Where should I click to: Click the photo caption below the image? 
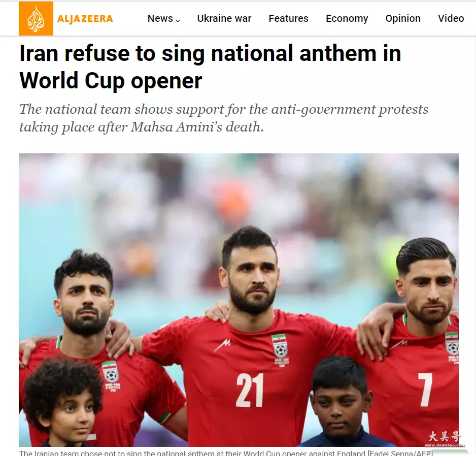click(x=226, y=452)
